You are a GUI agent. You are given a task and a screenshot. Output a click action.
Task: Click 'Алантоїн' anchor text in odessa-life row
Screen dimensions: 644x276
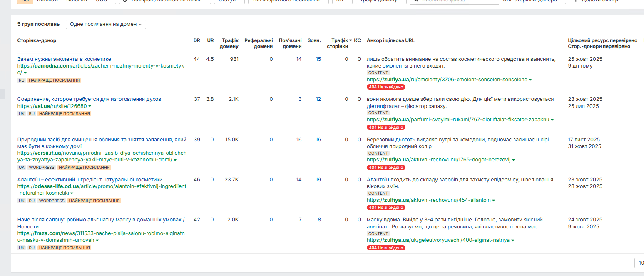pyautogui.click(x=378, y=180)
